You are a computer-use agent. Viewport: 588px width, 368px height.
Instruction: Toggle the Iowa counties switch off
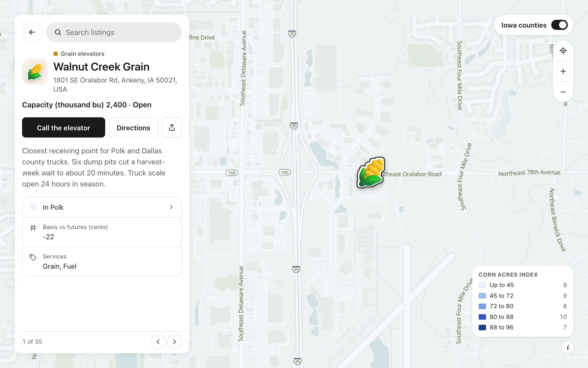(559, 25)
